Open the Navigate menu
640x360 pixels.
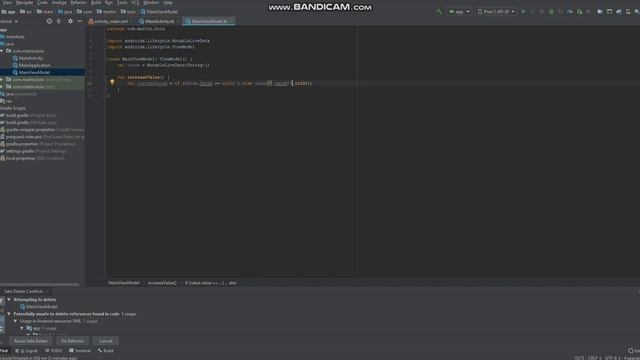[x=24, y=2]
